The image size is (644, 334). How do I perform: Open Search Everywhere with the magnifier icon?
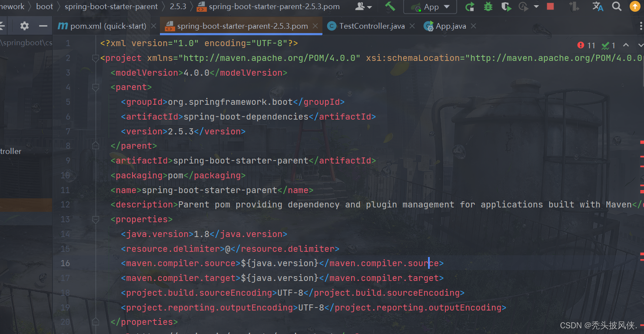point(617,7)
